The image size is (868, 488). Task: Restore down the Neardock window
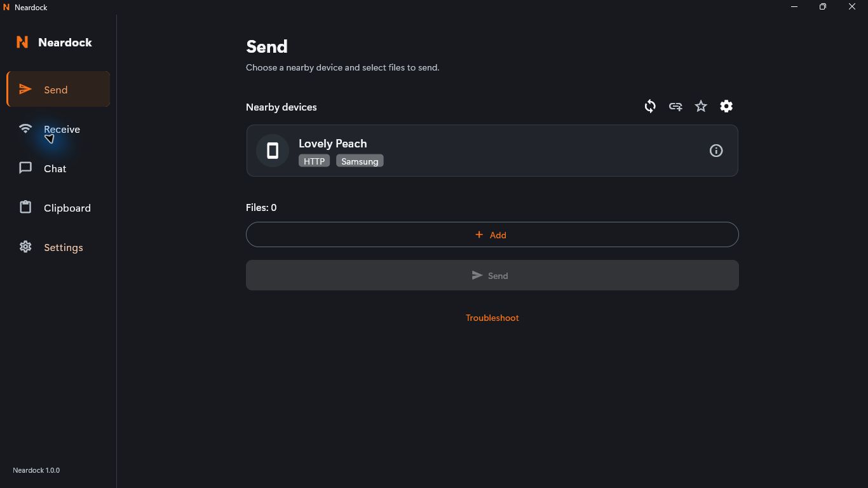[x=823, y=7]
